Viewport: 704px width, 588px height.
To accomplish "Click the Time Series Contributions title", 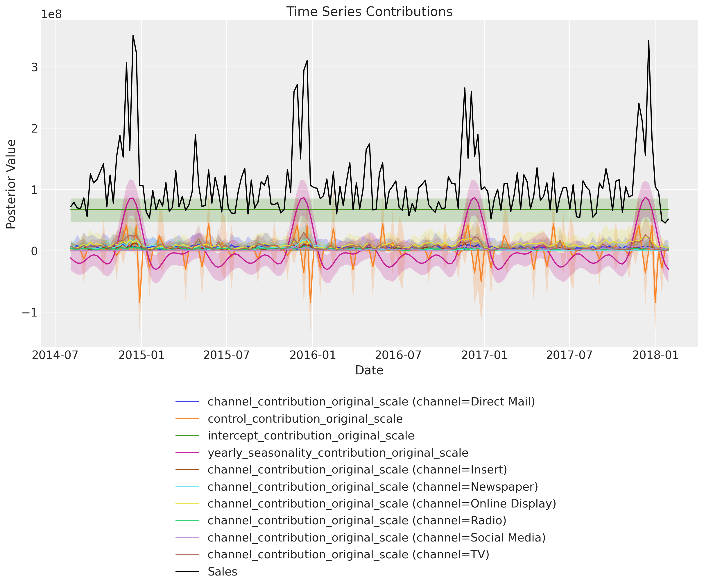I will tap(369, 12).
